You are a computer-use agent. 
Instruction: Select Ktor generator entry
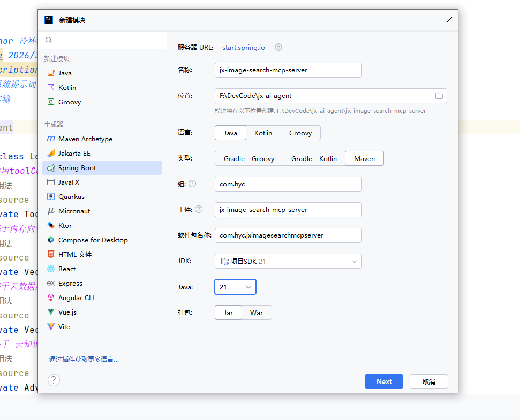pyautogui.click(x=102, y=226)
